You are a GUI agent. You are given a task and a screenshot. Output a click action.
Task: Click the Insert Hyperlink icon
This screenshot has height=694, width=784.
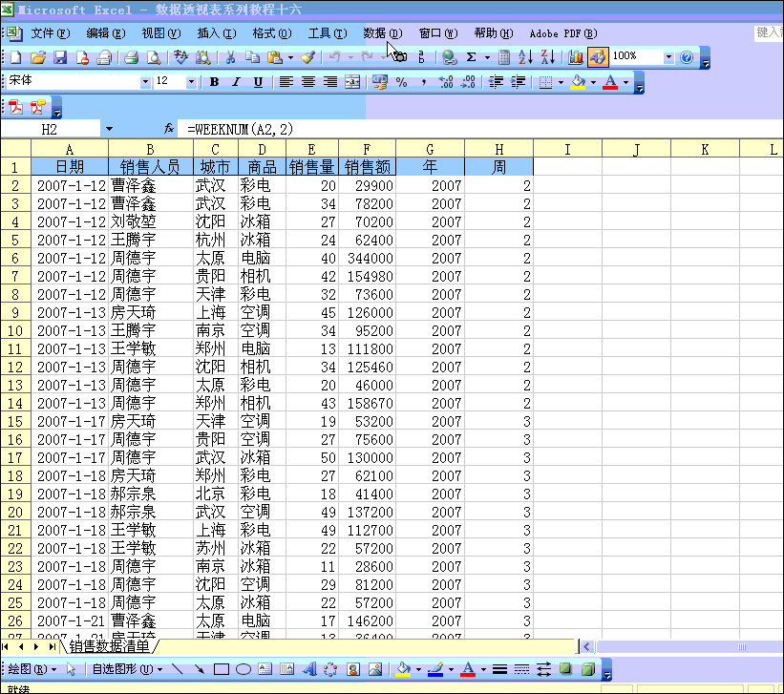click(x=448, y=57)
